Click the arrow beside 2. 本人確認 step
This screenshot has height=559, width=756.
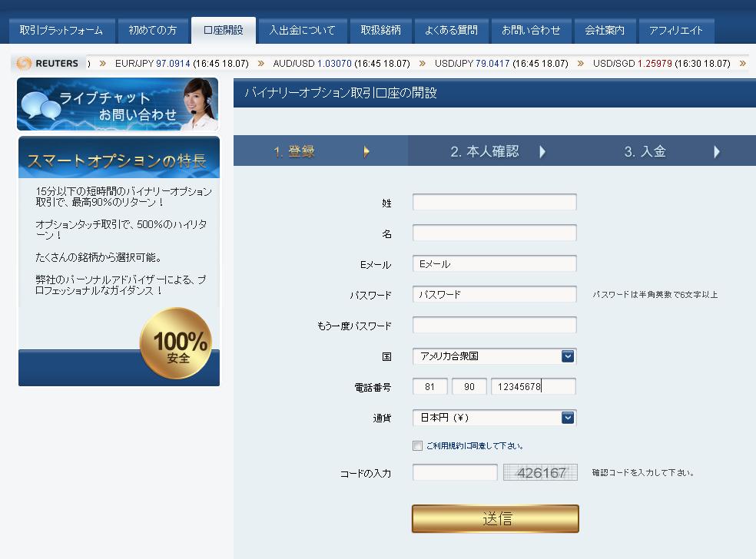[x=542, y=152]
